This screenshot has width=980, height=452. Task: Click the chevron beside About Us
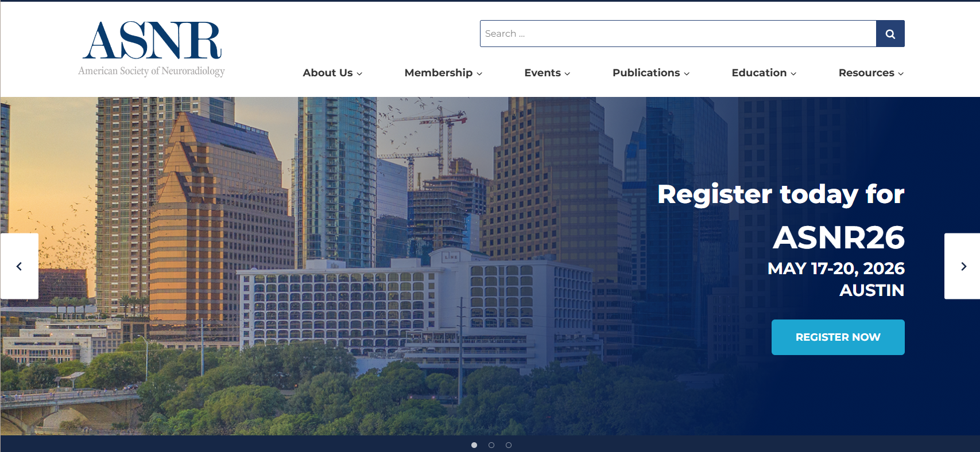[359, 73]
